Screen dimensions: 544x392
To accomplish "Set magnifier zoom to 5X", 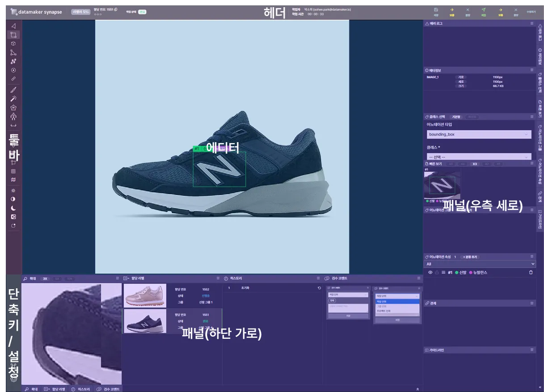I will point(58,278).
